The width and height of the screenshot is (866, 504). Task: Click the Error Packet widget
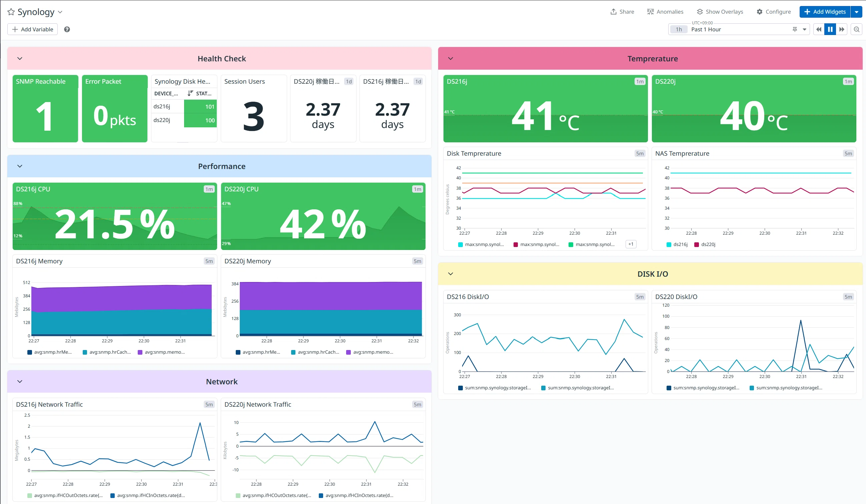pyautogui.click(x=114, y=109)
